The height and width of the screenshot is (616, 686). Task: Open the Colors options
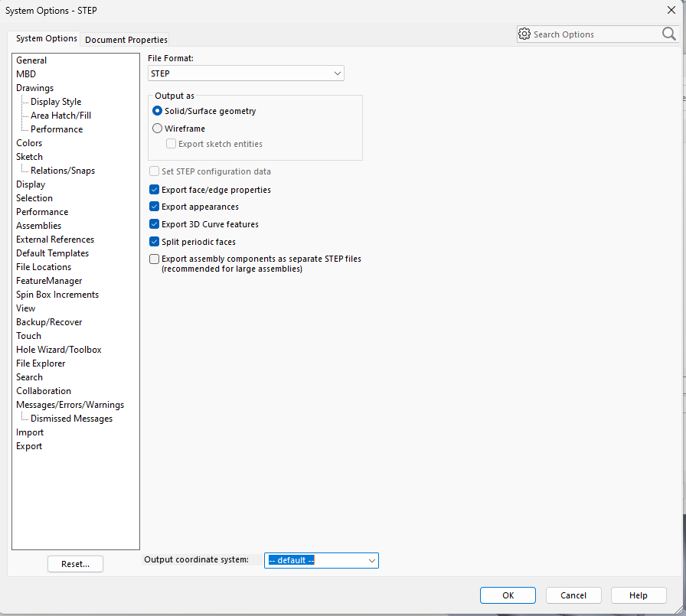click(x=29, y=143)
